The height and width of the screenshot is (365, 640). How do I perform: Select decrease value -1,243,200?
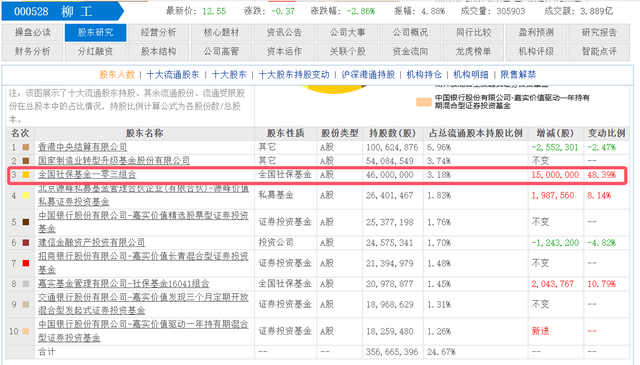pyautogui.click(x=555, y=243)
